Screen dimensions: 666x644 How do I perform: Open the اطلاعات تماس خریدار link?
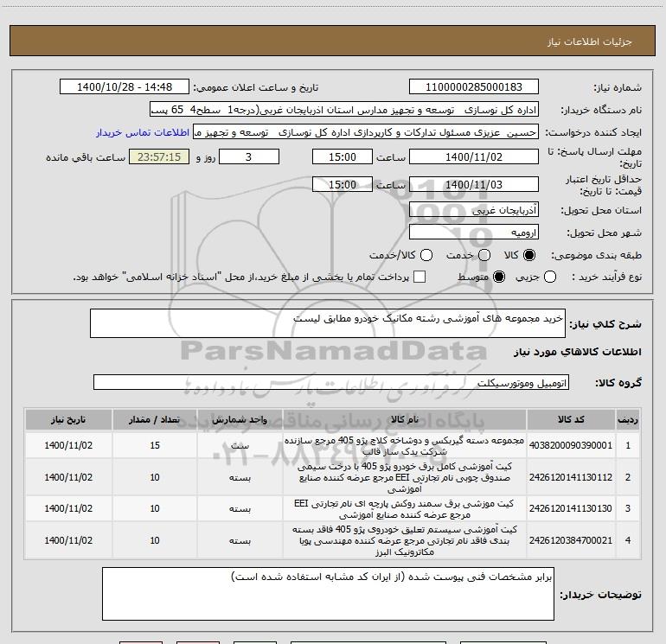pos(143,132)
